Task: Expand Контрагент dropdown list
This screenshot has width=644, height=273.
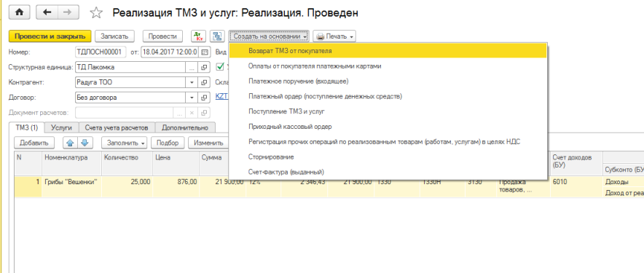Action: [192, 82]
